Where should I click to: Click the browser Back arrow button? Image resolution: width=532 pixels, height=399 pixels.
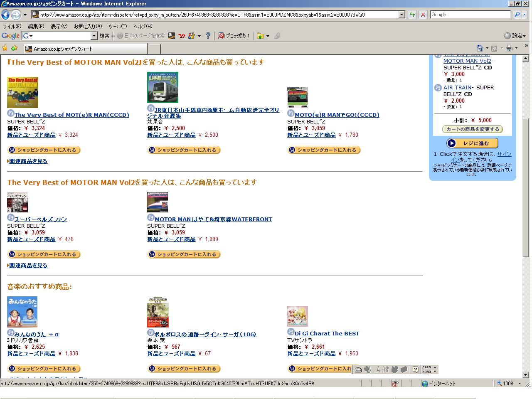[x=5, y=15]
